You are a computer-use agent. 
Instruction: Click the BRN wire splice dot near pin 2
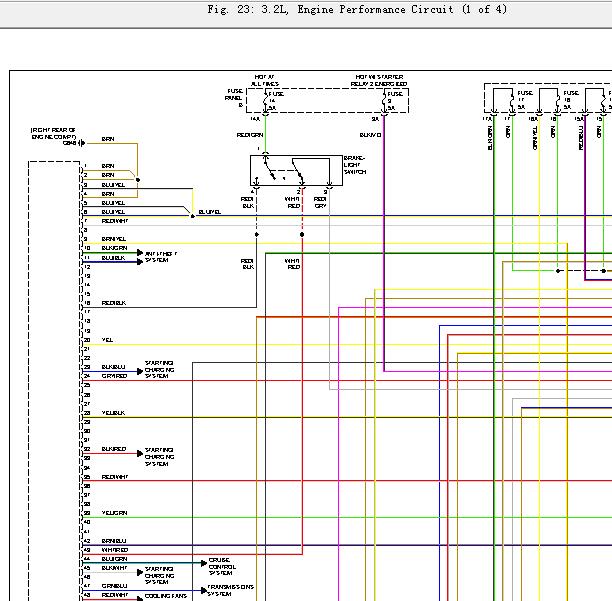[x=137, y=180]
